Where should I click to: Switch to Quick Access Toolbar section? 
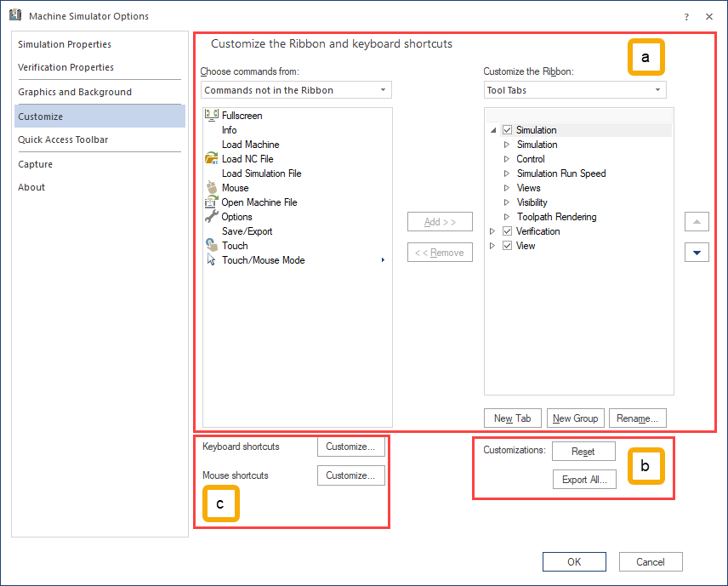63,139
